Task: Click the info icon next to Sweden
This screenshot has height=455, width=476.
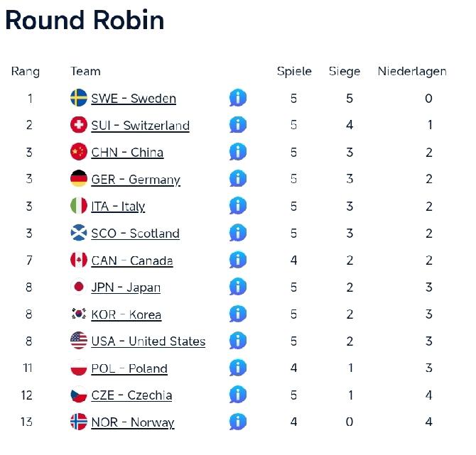Action: pyautogui.click(x=238, y=98)
